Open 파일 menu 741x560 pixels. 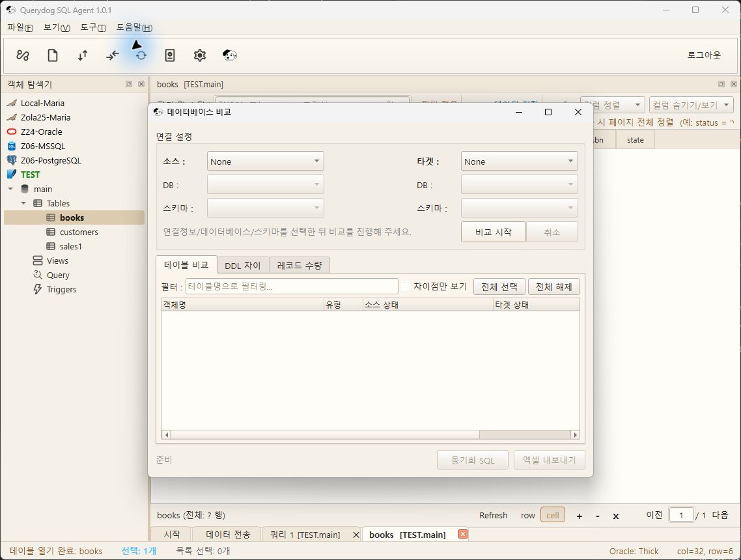tap(20, 27)
